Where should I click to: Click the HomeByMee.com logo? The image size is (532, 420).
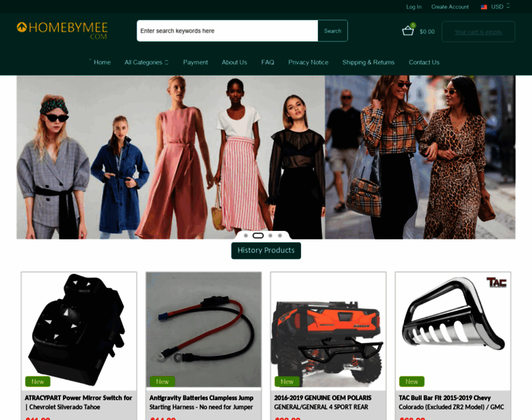[62, 31]
